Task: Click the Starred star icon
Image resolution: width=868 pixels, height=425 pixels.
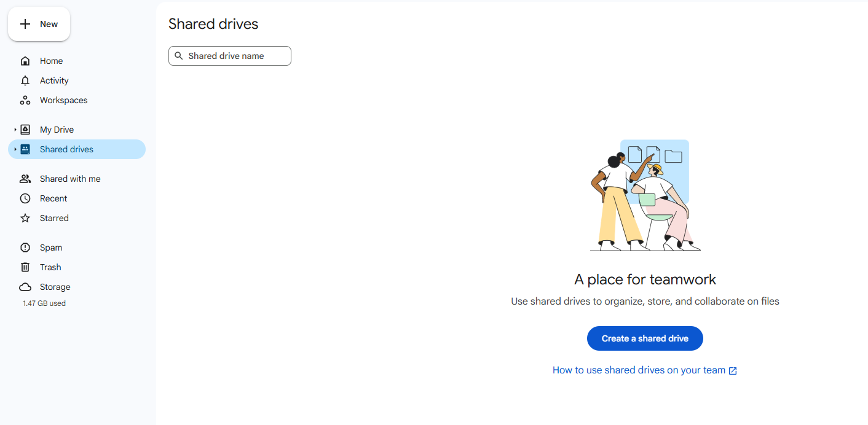Action: click(x=25, y=218)
